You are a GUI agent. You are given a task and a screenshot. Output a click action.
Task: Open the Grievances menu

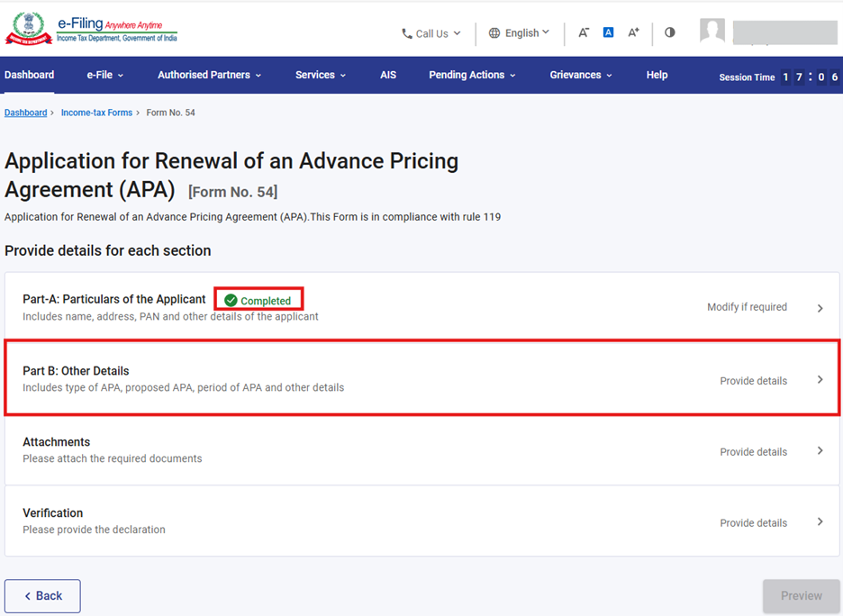(x=580, y=76)
